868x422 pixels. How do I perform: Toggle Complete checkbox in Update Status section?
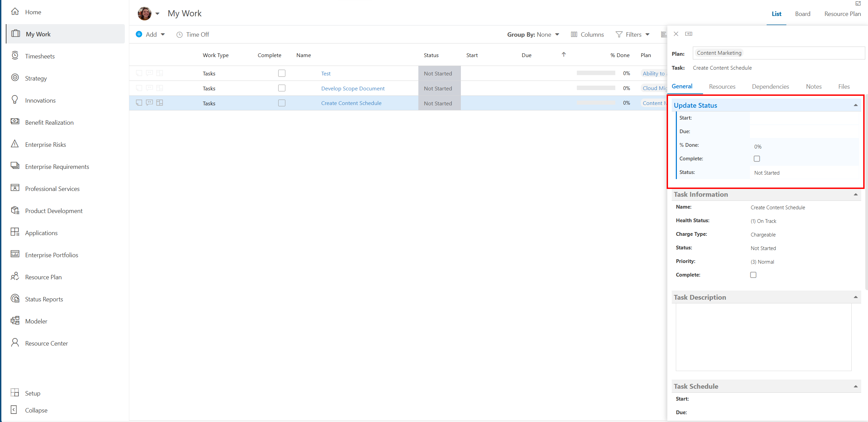(757, 159)
